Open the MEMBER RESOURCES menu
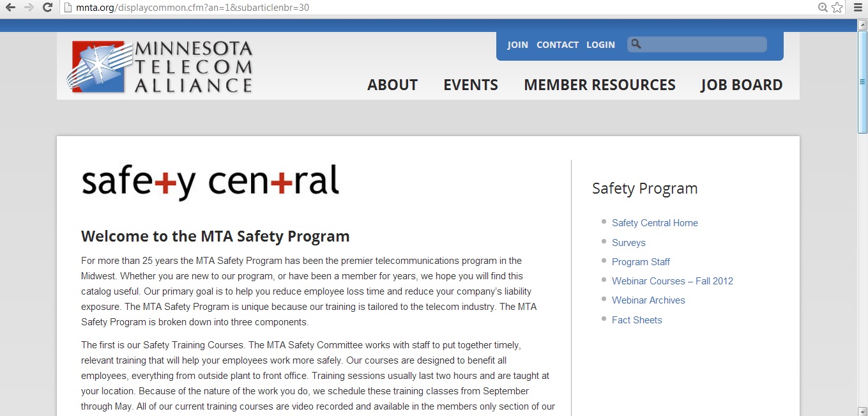This screenshot has height=416, width=868. [x=600, y=85]
